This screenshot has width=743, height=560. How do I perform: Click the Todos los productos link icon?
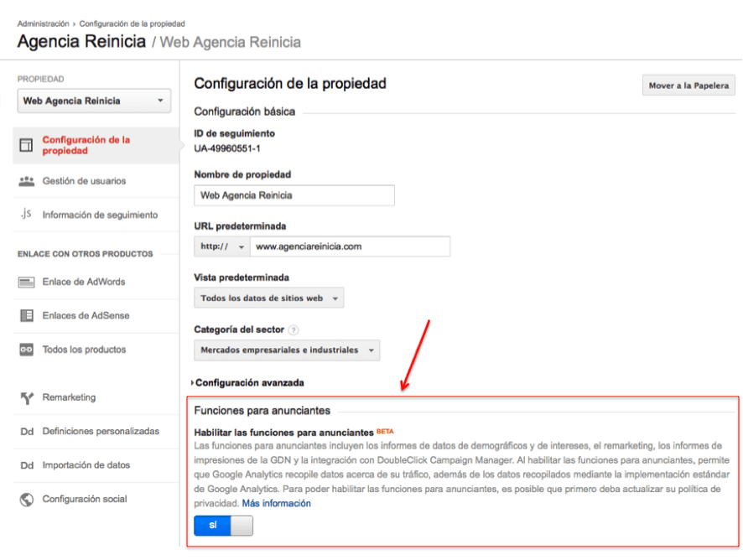tap(26, 350)
